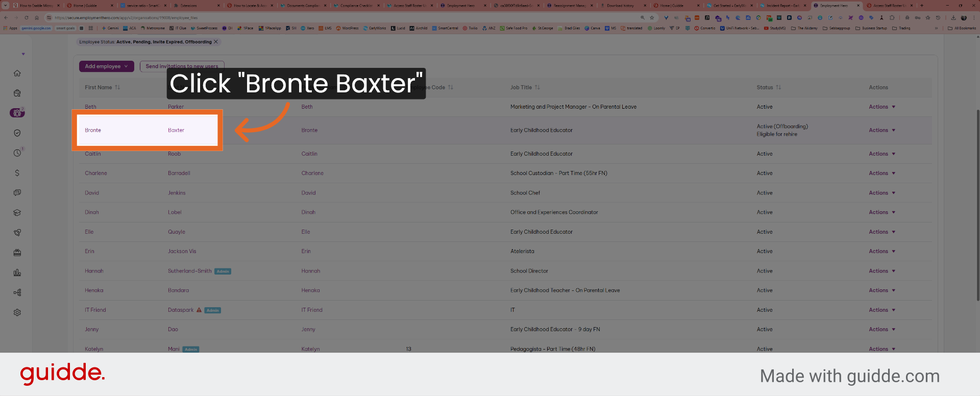This screenshot has height=396, width=980.
Task: Click the browser address bar URL
Action: coord(126,17)
